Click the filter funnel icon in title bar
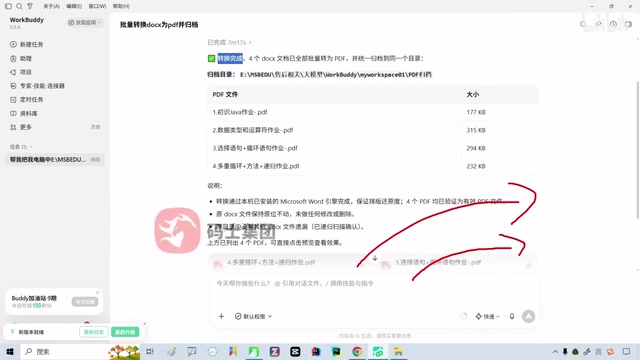The image size is (640, 360). (30, 6)
